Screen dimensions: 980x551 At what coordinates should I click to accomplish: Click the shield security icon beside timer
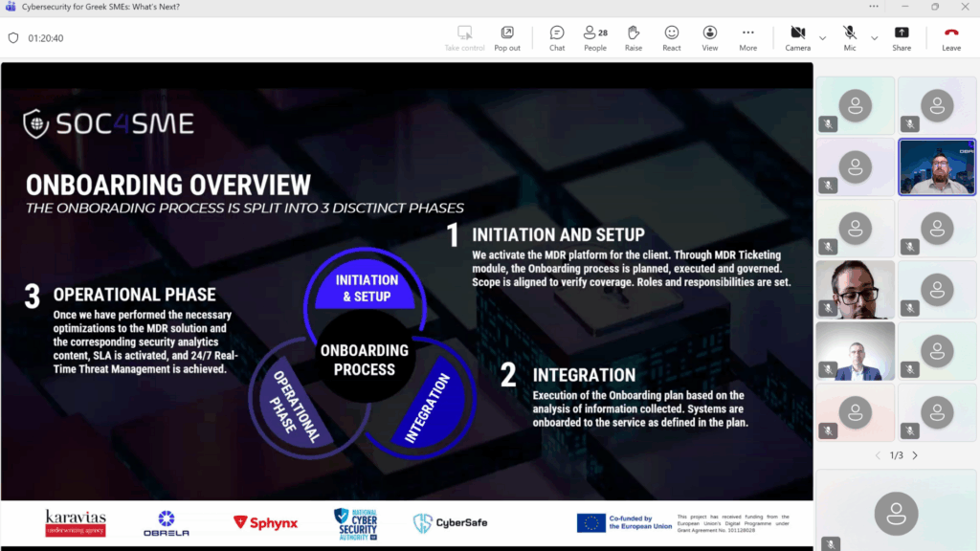tap(13, 38)
